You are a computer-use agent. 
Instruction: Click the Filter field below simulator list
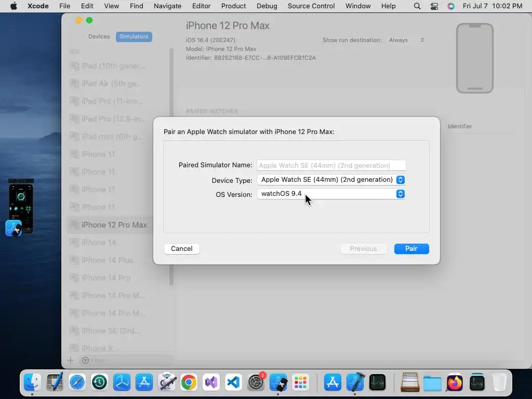tap(126, 361)
